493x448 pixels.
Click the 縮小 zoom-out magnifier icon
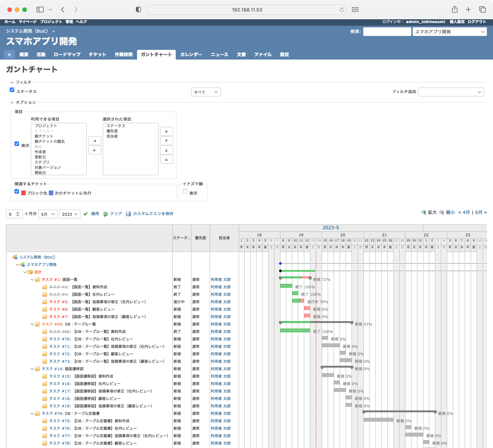442,212
